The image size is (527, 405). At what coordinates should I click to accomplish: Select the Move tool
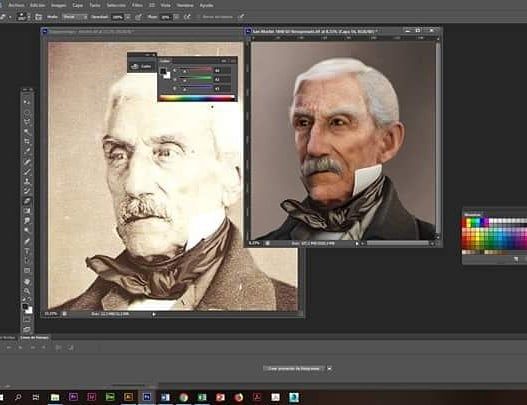27,102
